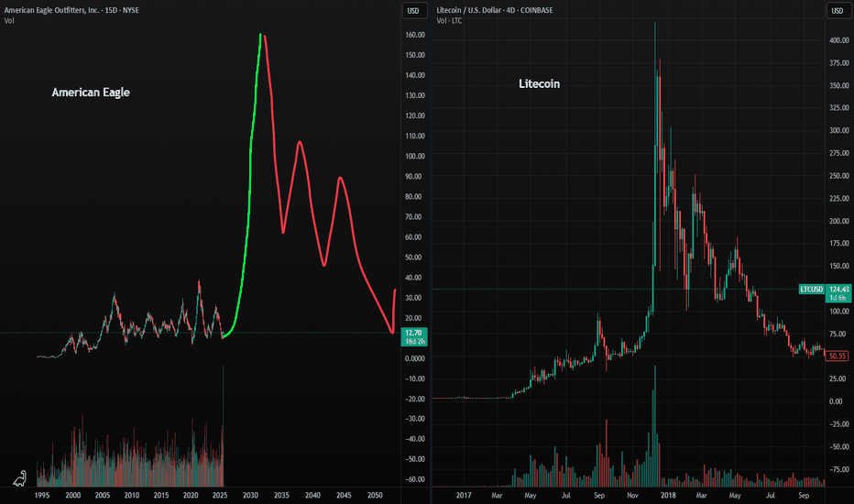854x504 pixels.
Task: Select the Vol indicator label on left chart
Action: 9,21
